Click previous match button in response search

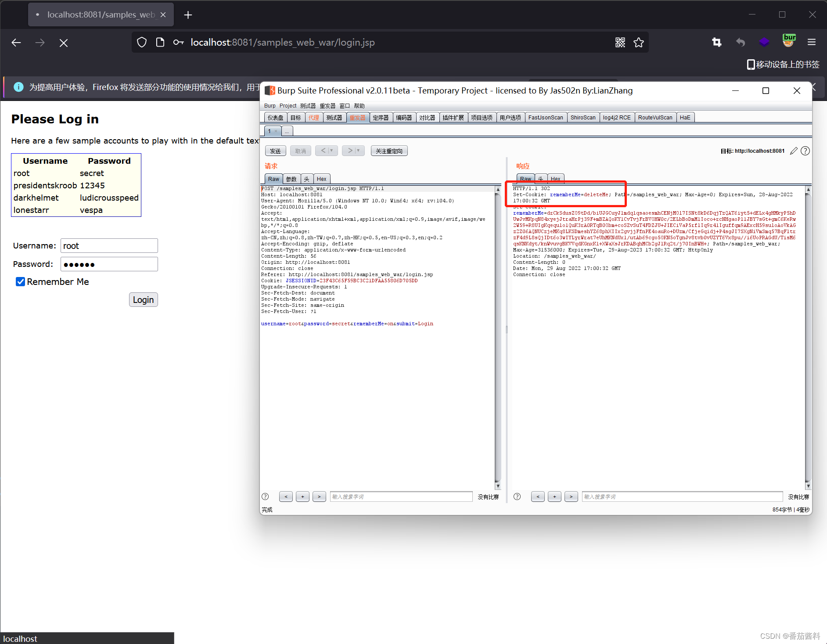[x=538, y=496]
